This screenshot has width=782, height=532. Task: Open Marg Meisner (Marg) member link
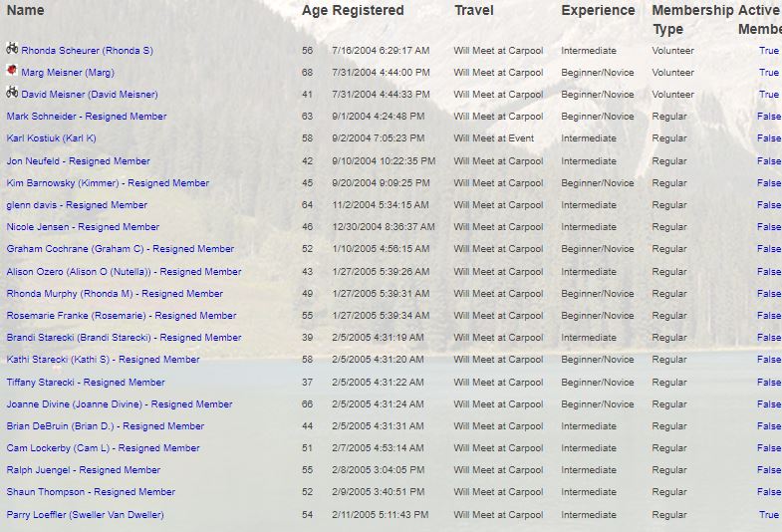click(x=68, y=73)
